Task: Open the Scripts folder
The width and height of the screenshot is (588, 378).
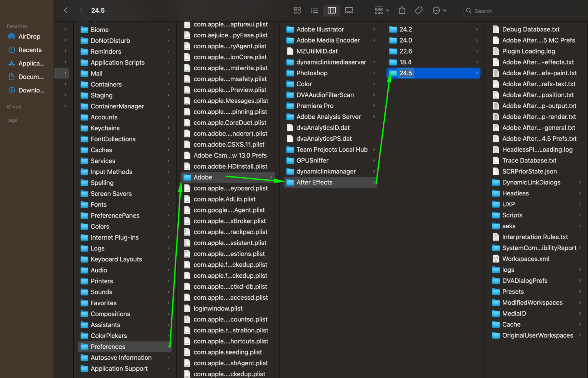Action: pos(512,215)
